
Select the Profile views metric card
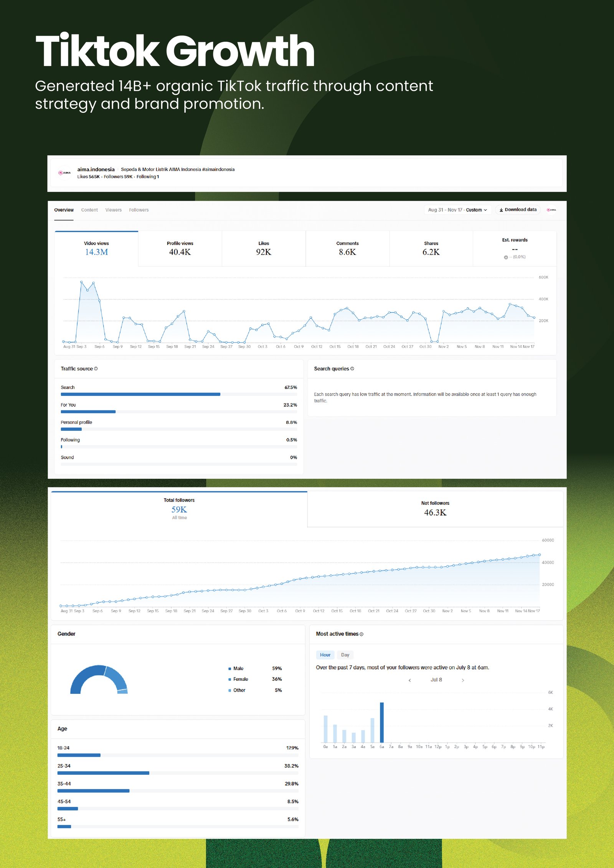180,249
